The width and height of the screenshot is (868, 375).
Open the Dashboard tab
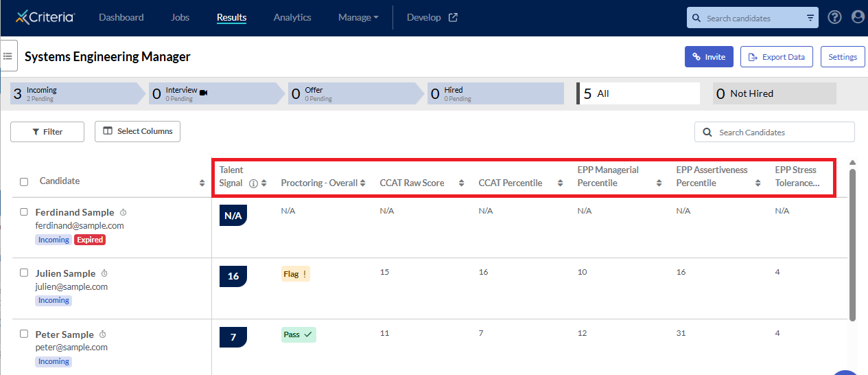(121, 18)
